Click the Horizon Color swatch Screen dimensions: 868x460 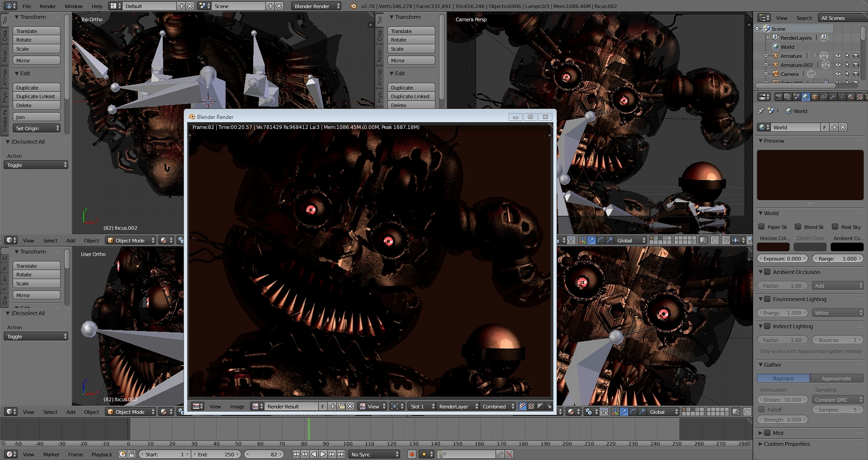coord(773,247)
